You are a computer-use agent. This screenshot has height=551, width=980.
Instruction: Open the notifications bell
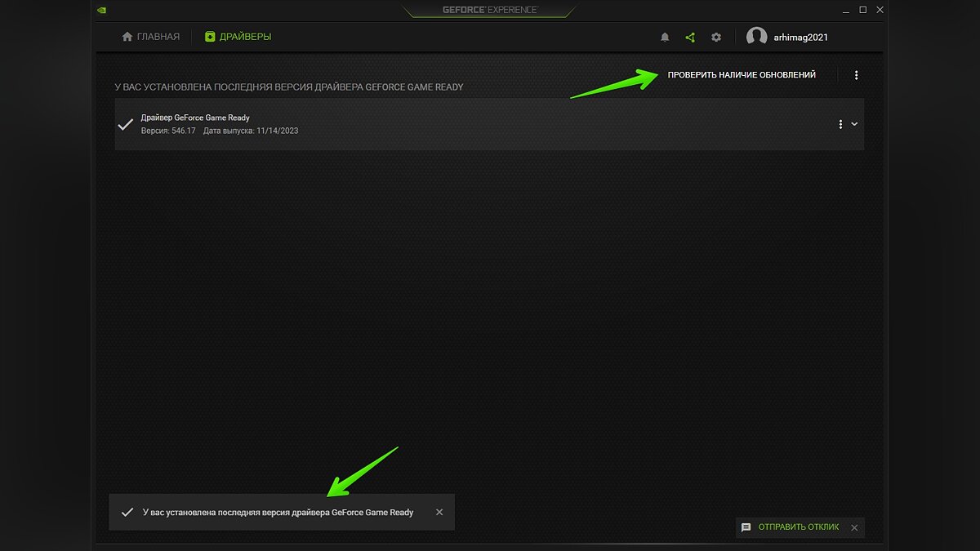tap(665, 37)
